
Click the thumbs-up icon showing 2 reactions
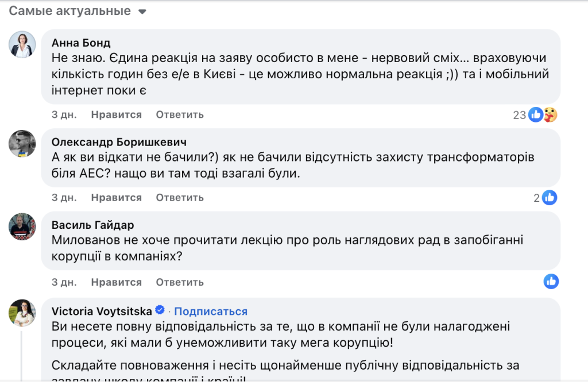point(550,197)
